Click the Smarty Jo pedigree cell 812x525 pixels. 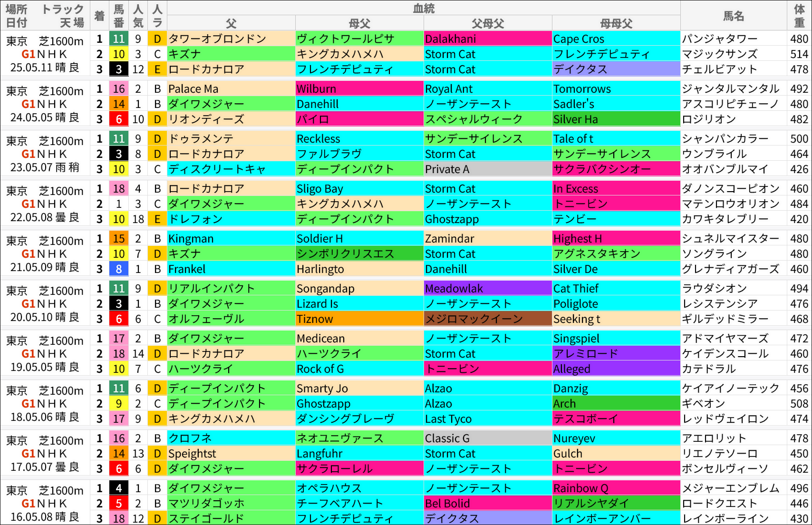tap(359, 389)
